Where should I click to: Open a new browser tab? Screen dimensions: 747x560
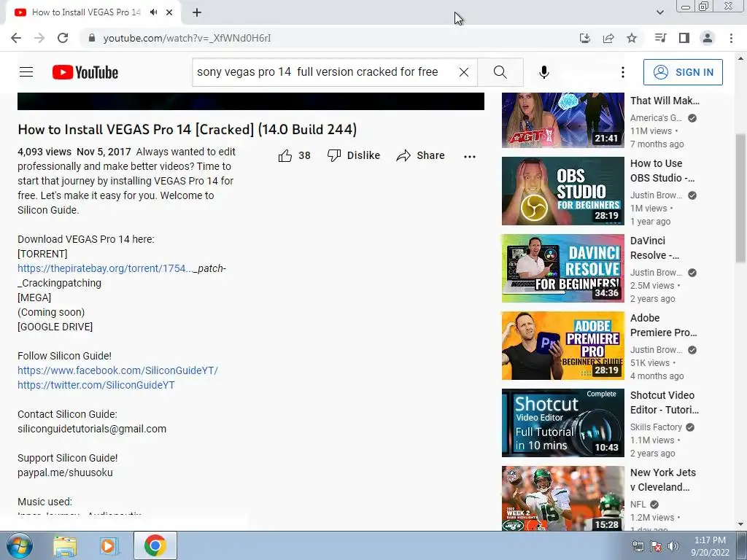point(197,12)
